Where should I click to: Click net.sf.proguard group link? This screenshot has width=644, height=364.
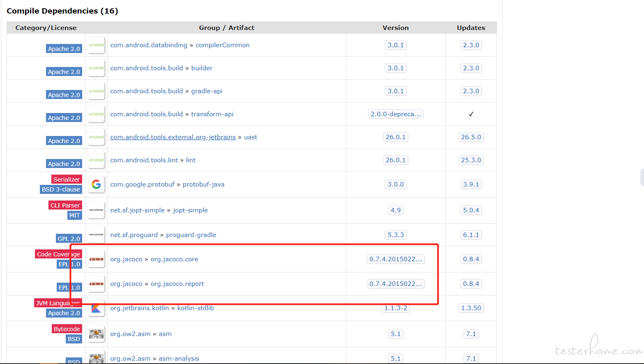[x=134, y=235]
